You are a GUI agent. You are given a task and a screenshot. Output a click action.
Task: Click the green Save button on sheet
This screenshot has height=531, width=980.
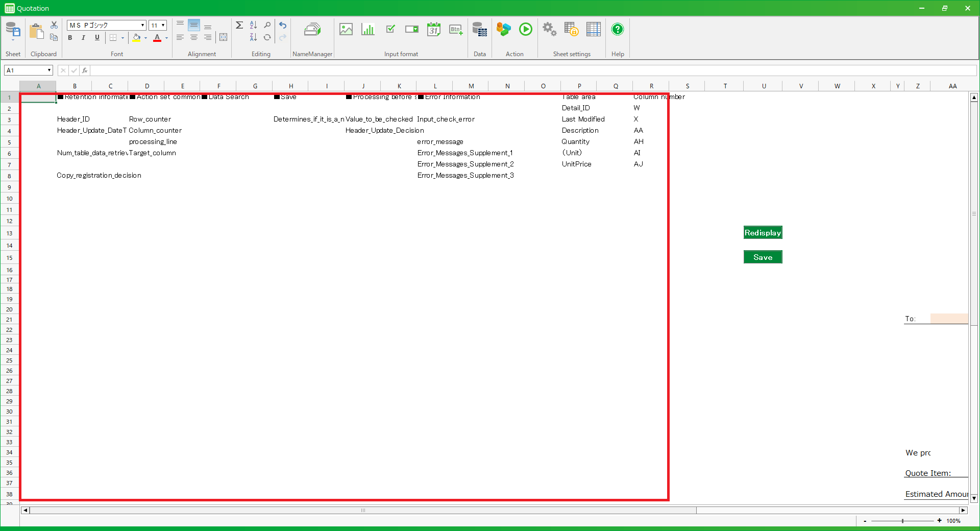click(x=763, y=257)
